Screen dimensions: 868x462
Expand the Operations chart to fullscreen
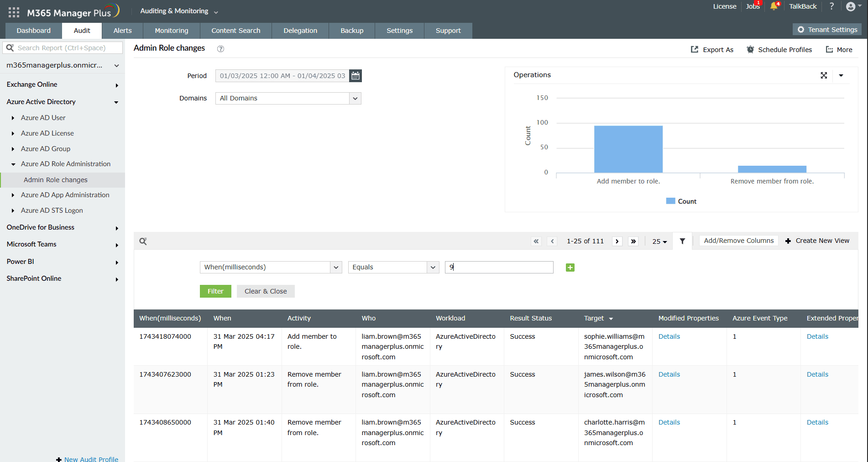(824, 75)
